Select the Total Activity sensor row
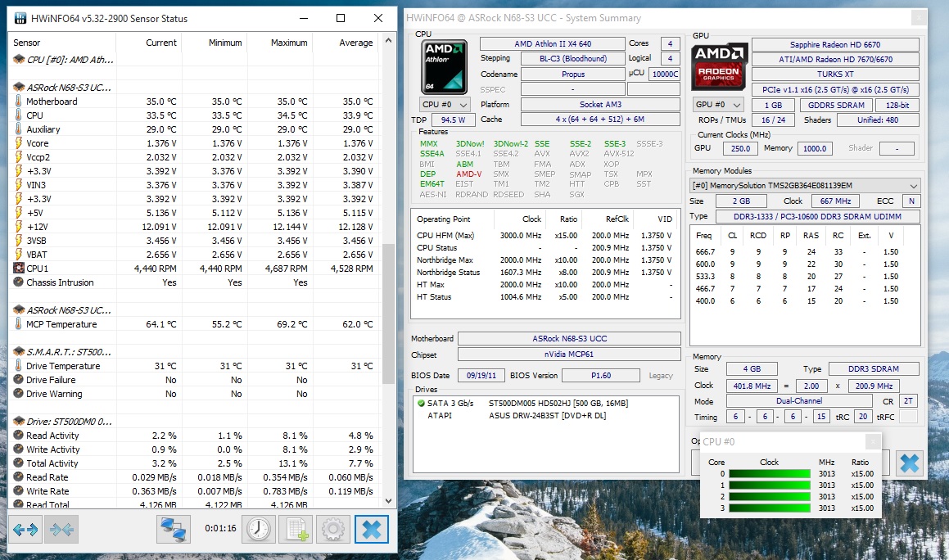This screenshot has height=560, width=949. click(x=194, y=463)
